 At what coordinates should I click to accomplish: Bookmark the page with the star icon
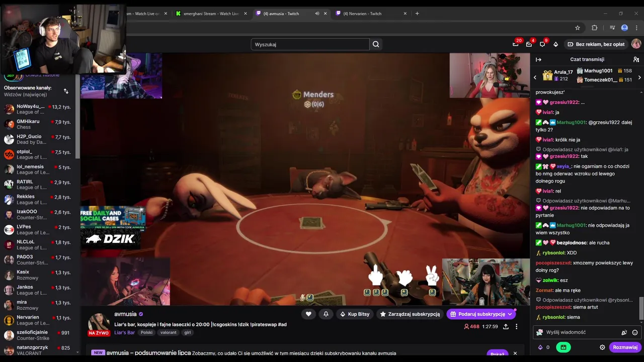[578, 28]
